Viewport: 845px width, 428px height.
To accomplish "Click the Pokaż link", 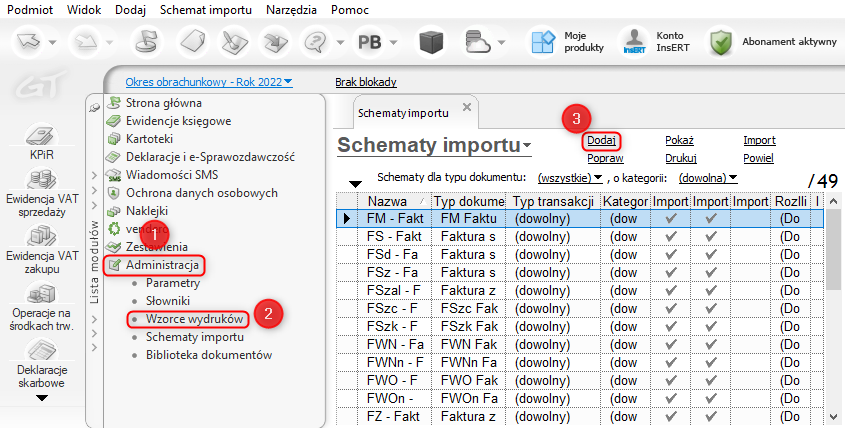I will 680,140.
